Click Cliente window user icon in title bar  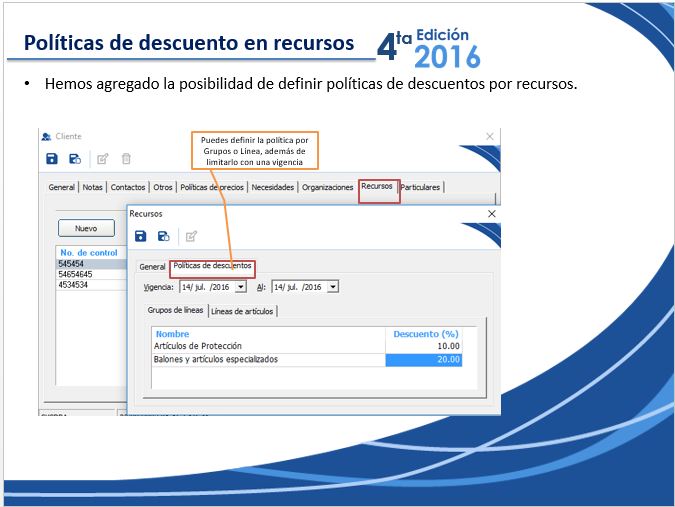[x=46, y=137]
